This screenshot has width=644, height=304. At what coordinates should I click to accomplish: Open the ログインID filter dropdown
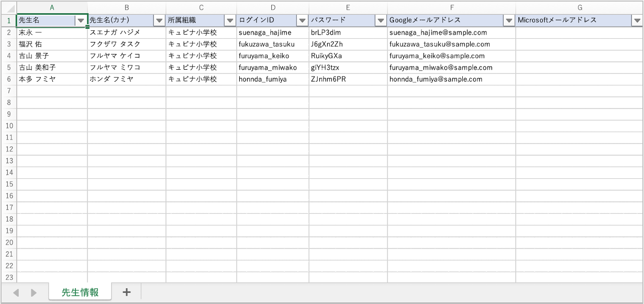click(302, 20)
